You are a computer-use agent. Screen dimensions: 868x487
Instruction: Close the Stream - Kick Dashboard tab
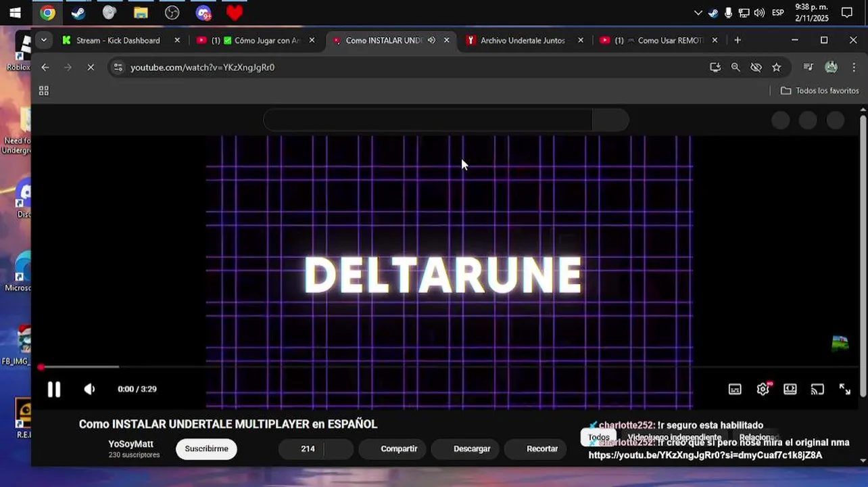(x=177, y=41)
